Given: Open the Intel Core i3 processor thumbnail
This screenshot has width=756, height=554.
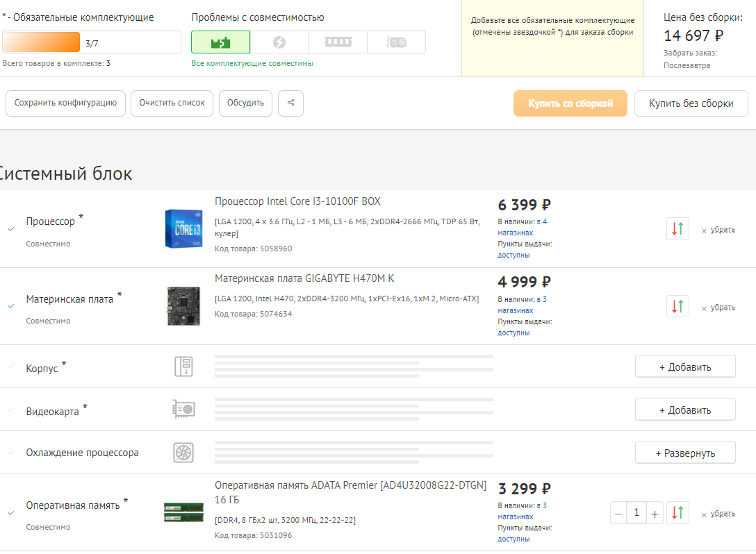Looking at the screenshot, I should 183,228.
